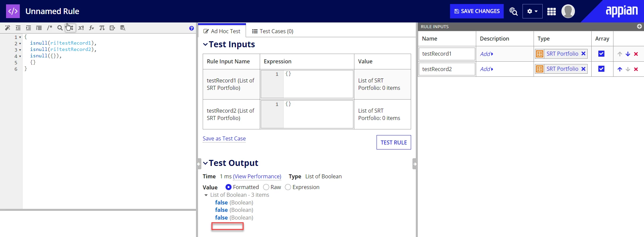
Task: Fold code at line 2 arrow
Action: [x=20, y=44]
